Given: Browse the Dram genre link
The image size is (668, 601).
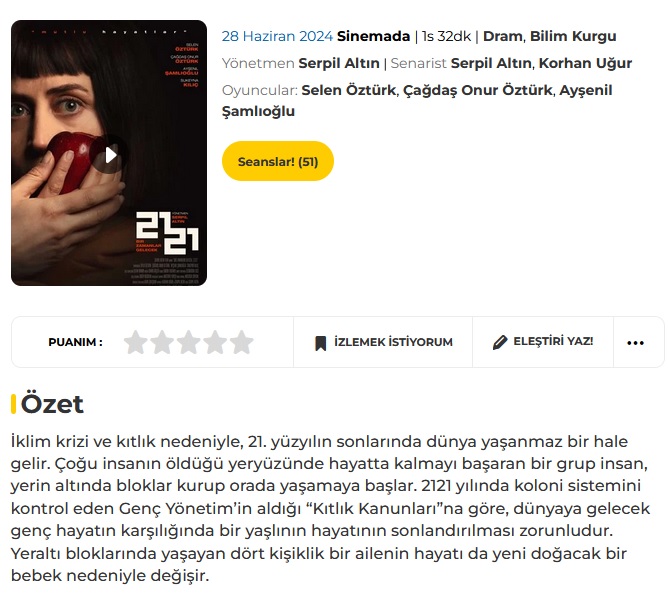Looking at the screenshot, I should (503, 36).
